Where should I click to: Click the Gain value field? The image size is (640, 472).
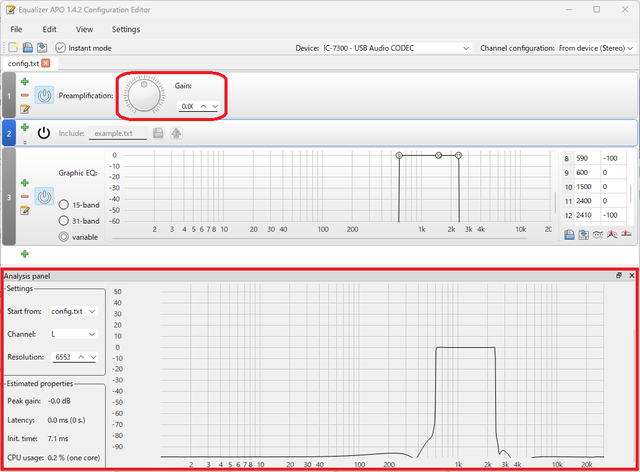coord(187,106)
